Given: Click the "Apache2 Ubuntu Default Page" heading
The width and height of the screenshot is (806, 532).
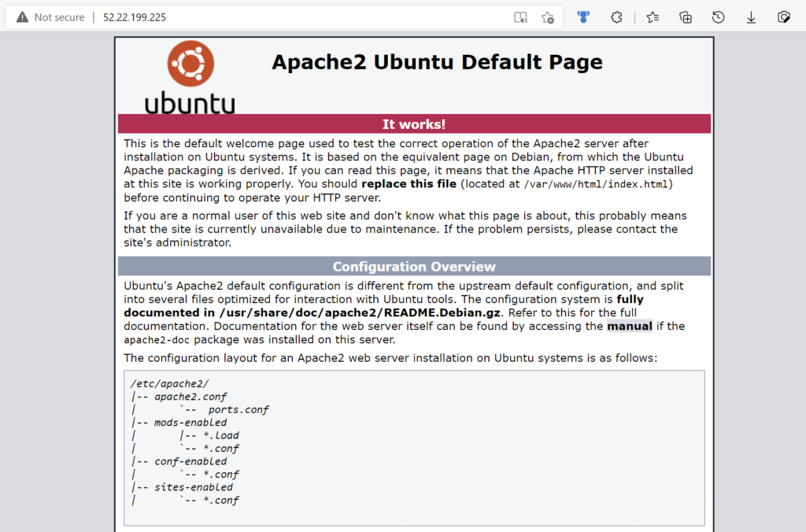Looking at the screenshot, I should pos(437,62).
